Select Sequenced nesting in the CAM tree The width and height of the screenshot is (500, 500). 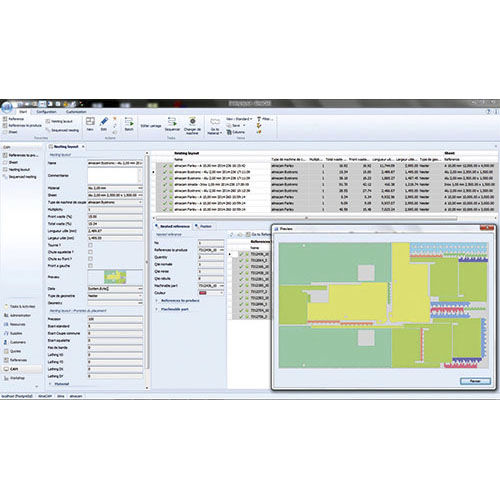(x=20, y=177)
